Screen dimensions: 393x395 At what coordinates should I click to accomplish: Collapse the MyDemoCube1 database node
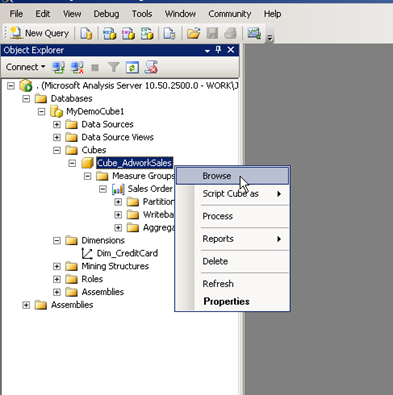(x=41, y=112)
